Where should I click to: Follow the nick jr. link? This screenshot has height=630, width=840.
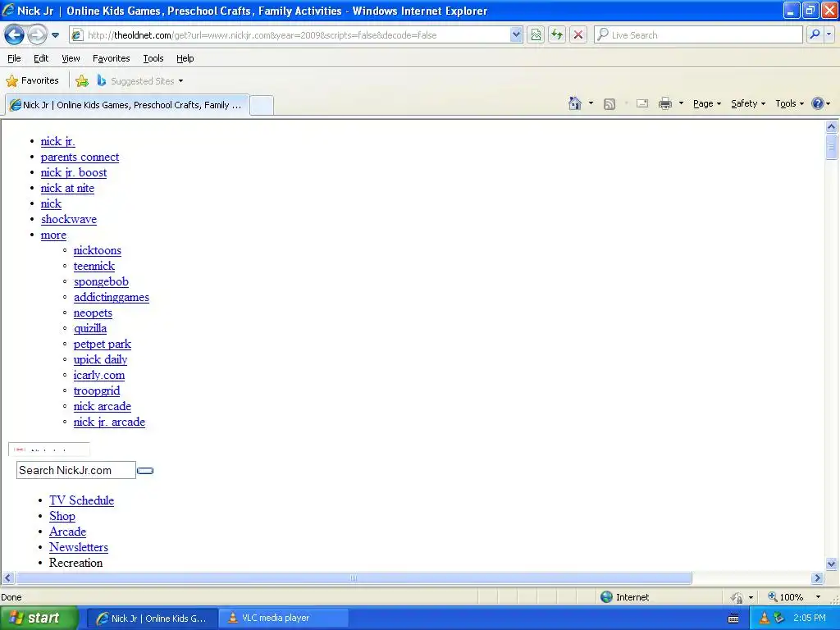coord(58,141)
